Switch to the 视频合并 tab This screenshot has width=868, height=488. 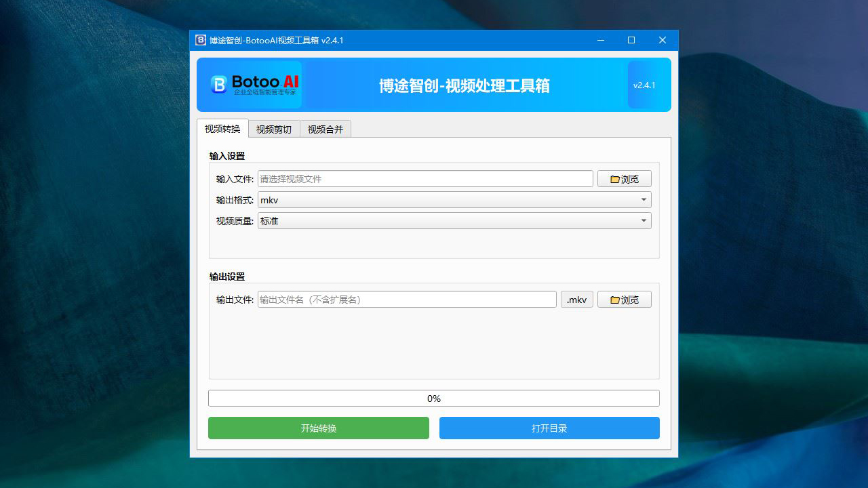[x=325, y=129]
